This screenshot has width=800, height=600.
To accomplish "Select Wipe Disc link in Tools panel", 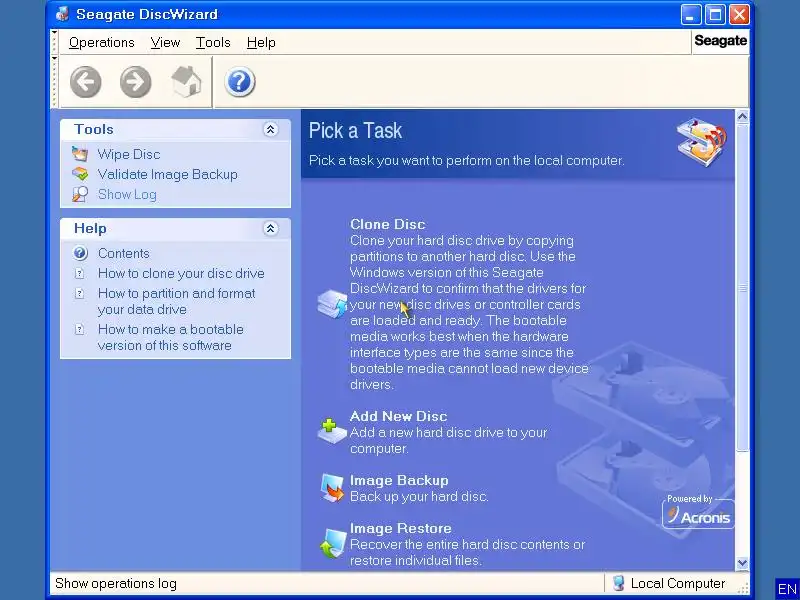I will [129, 154].
